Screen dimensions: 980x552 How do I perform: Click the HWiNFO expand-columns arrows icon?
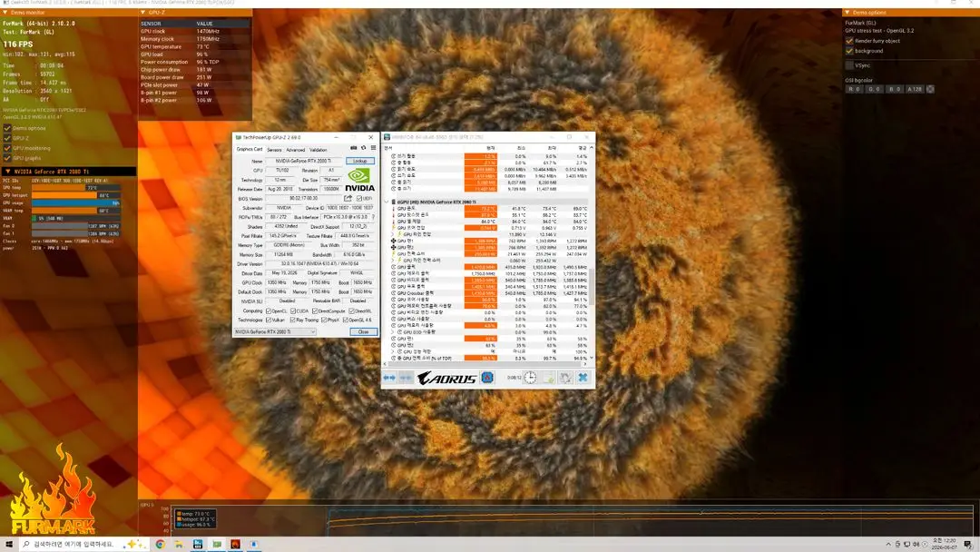click(x=389, y=378)
